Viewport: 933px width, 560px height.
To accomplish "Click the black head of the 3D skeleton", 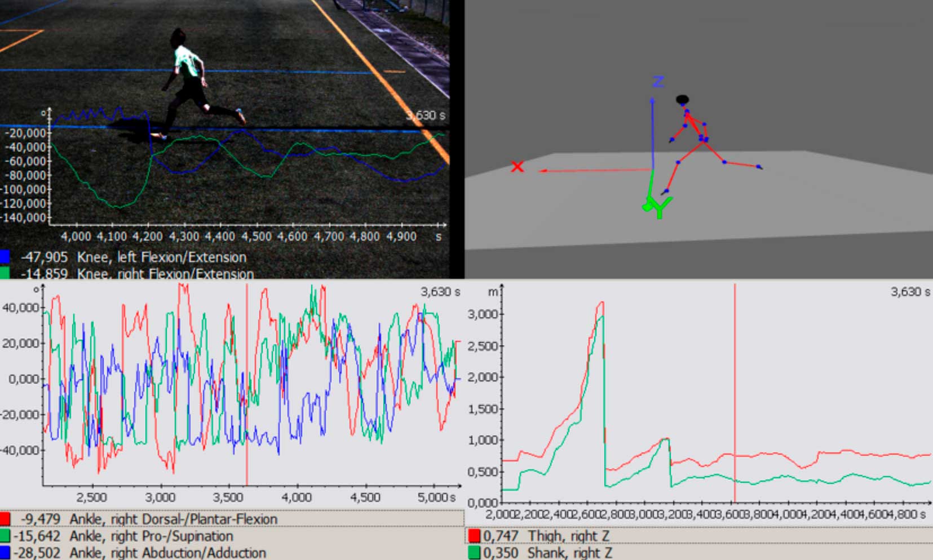I will 682,100.
